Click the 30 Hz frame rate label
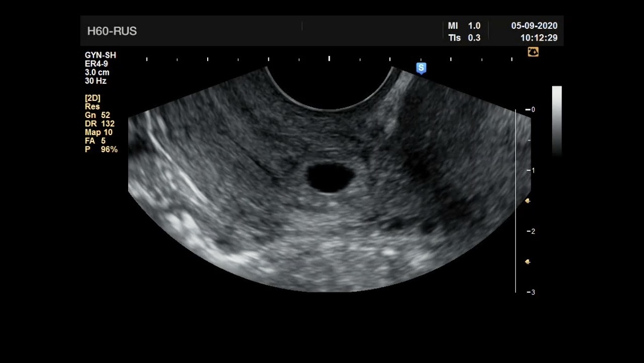Viewport: 644px width, 363px height. (96, 81)
